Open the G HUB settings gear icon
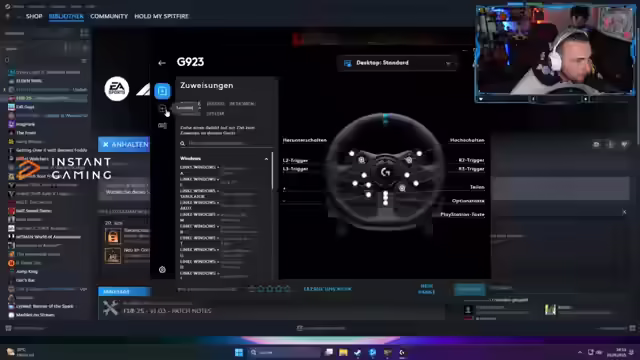The height and width of the screenshot is (360, 640). coord(162,269)
